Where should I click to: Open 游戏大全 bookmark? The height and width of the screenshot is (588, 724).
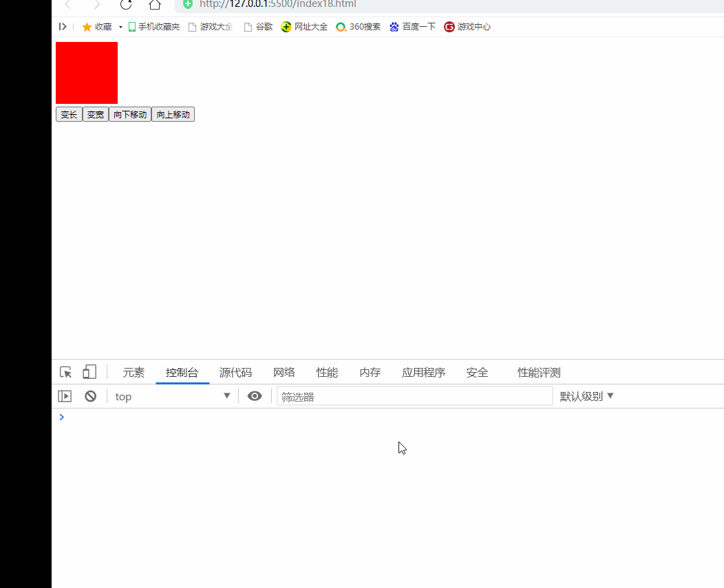(210, 27)
